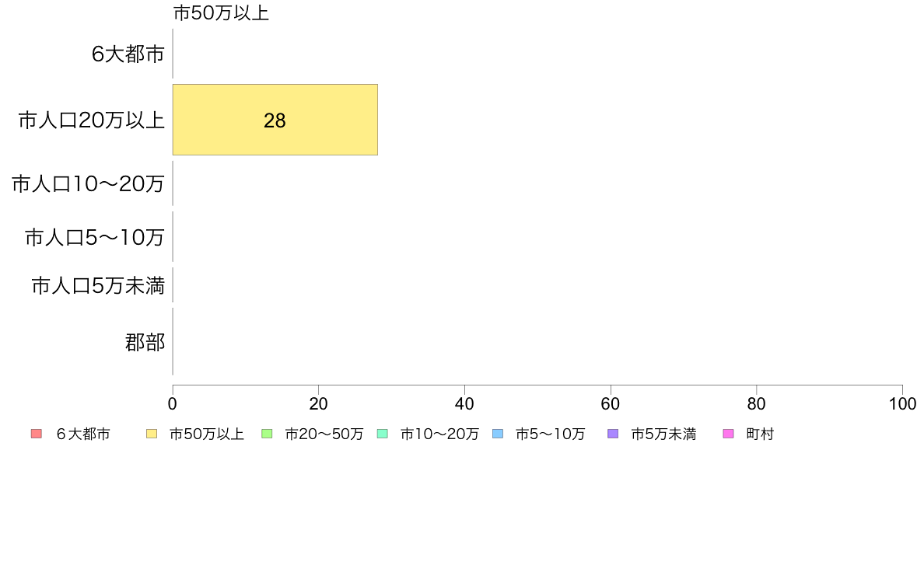The height and width of the screenshot is (572, 924).
Task: Click the red 6大都市 legend swatch
Action: point(36,434)
